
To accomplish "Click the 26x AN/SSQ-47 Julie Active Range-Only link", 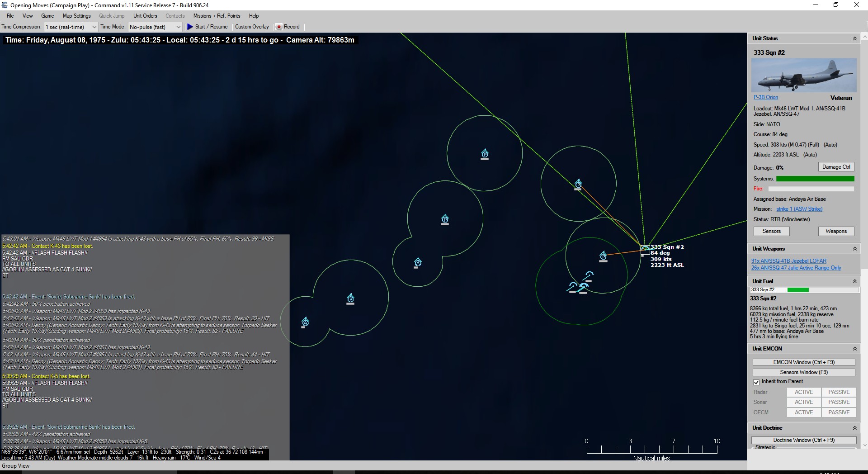I will (x=796, y=268).
